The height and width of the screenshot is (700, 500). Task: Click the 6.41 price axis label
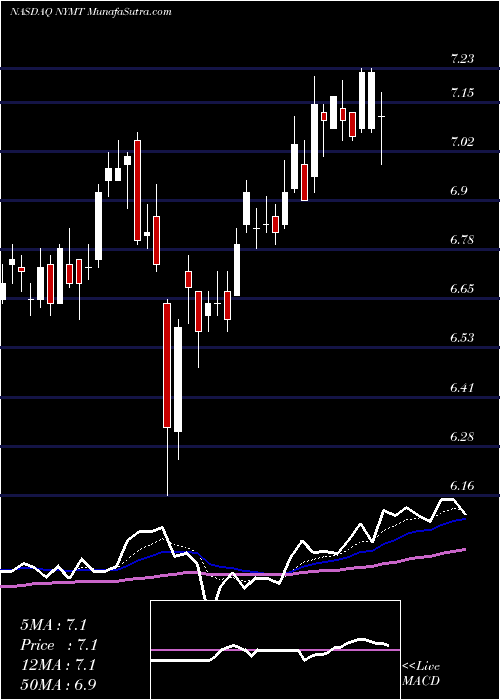coord(462,387)
